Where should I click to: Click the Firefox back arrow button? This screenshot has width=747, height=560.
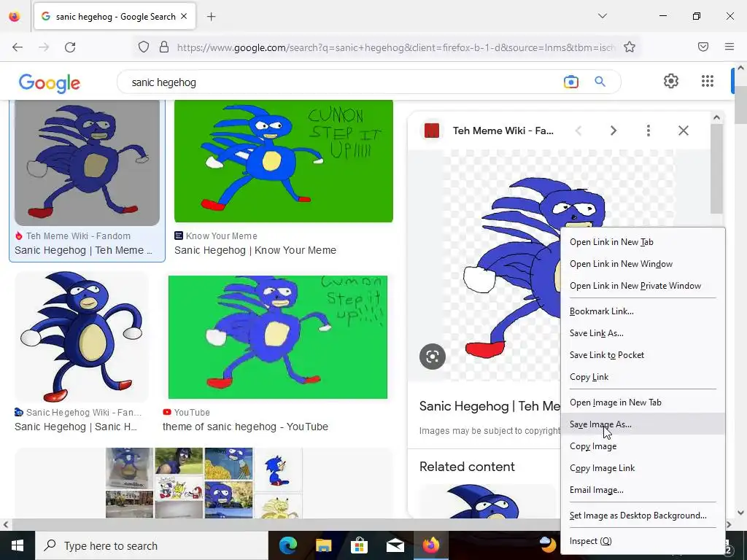[18, 47]
